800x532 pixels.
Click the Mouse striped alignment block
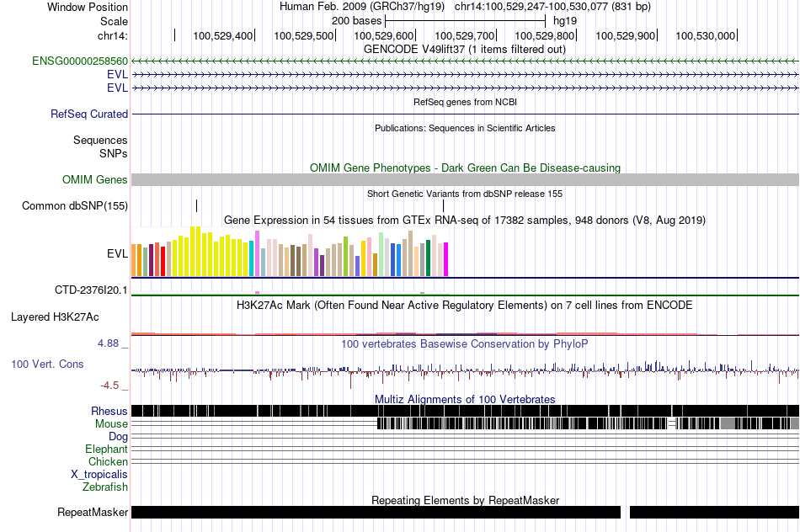pyautogui.click(x=588, y=423)
